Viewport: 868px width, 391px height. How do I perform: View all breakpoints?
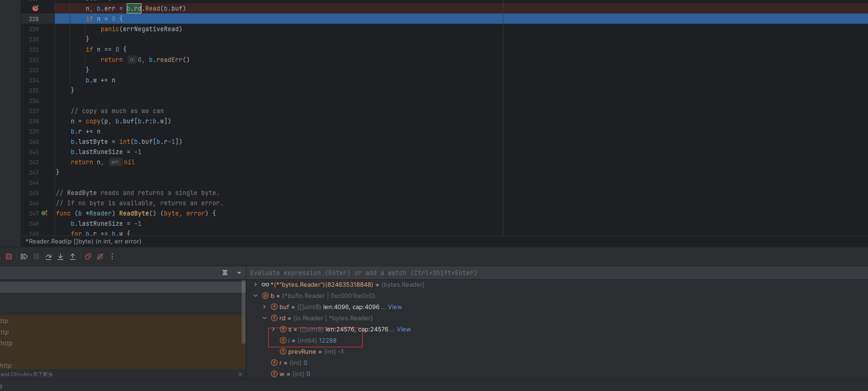(x=88, y=256)
